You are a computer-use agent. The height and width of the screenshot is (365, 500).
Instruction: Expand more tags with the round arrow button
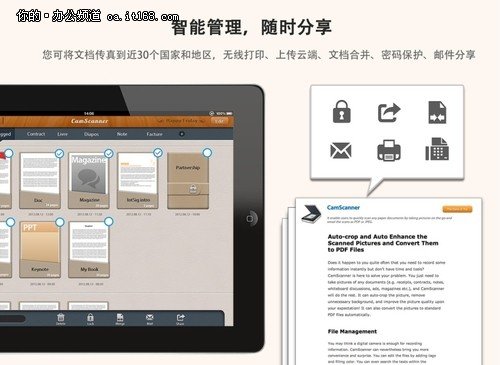pyautogui.click(x=182, y=134)
